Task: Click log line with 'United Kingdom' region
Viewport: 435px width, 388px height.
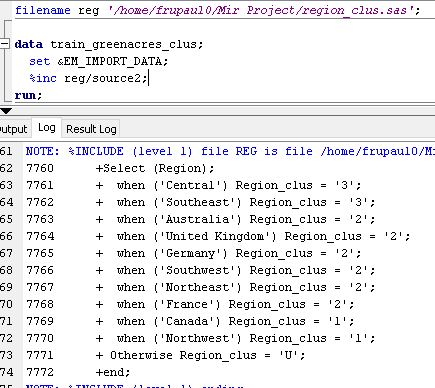Action: 253,236
